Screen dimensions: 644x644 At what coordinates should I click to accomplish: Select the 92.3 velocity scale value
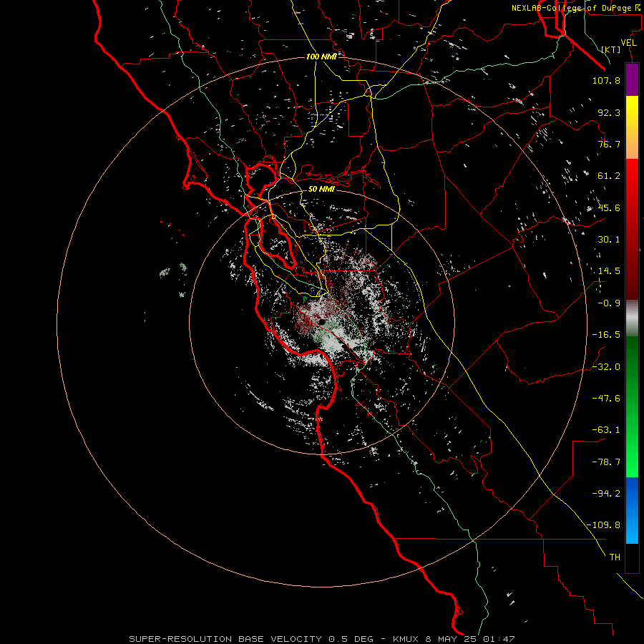(x=609, y=112)
